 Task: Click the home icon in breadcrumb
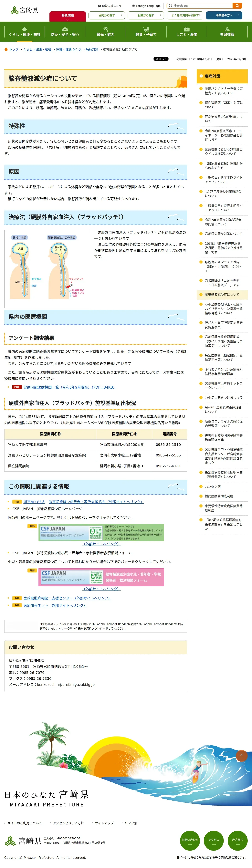[6, 49]
